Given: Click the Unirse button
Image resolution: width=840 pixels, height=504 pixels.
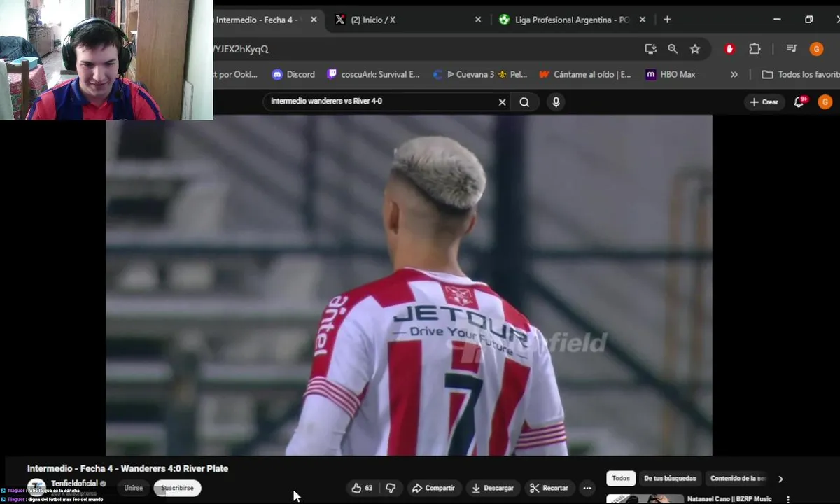Looking at the screenshot, I should [134, 488].
